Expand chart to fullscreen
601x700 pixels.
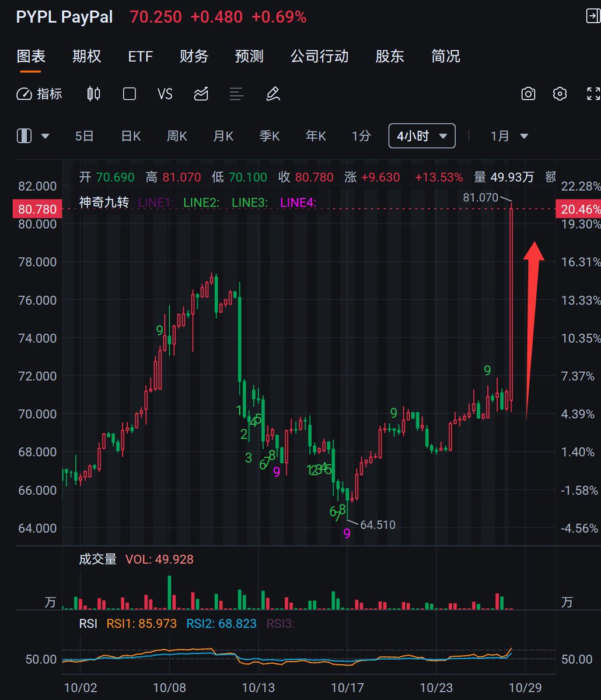pyautogui.click(x=593, y=94)
